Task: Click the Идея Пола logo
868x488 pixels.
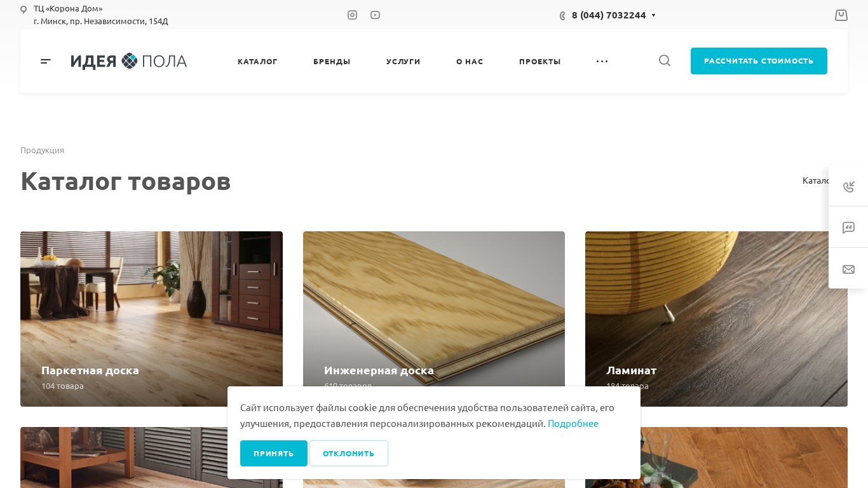Action: tap(129, 61)
